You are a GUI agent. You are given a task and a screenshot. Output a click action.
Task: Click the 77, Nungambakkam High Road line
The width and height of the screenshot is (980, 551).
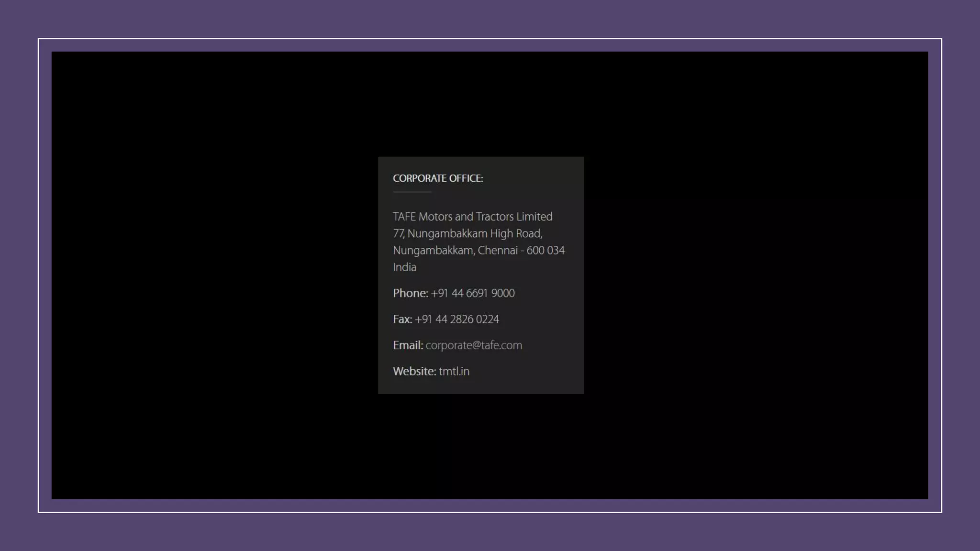[467, 233]
